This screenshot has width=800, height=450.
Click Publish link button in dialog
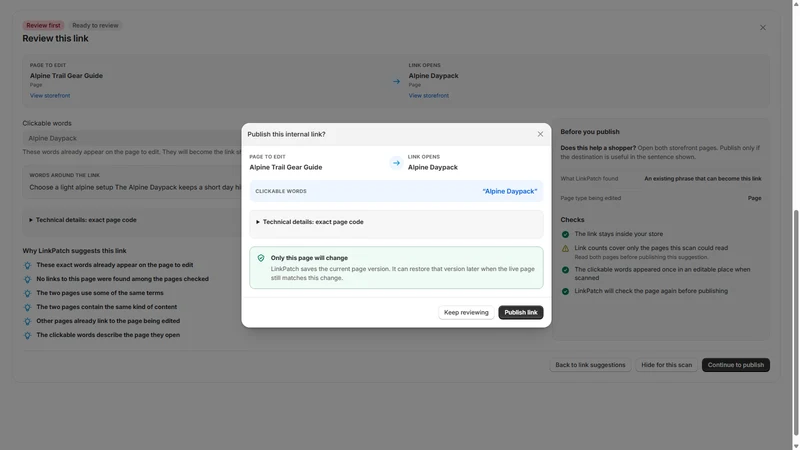click(520, 312)
